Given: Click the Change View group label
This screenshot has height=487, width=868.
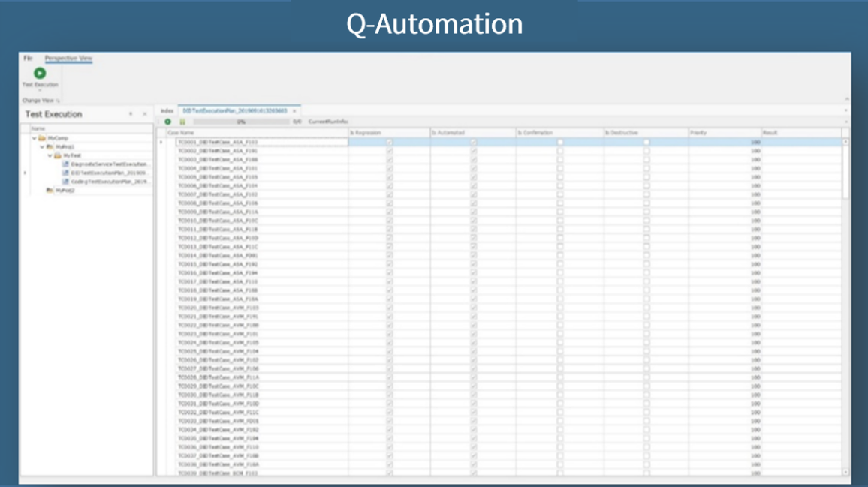Looking at the screenshot, I should pos(38,101).
